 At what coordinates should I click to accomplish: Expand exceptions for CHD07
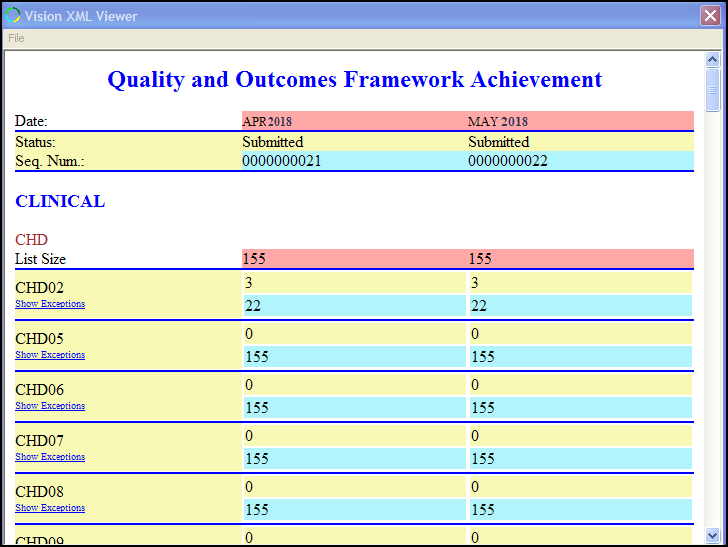pyautogui.click(x=50, y=457)
